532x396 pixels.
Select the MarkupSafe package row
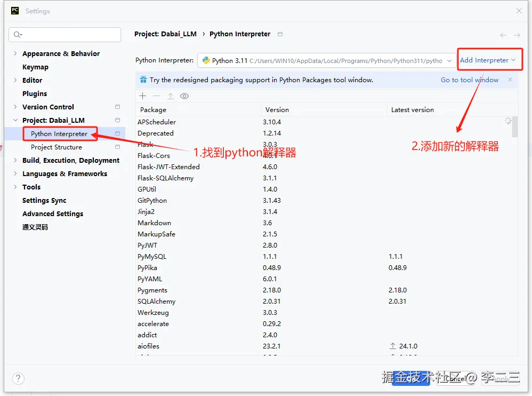(324, 234)
